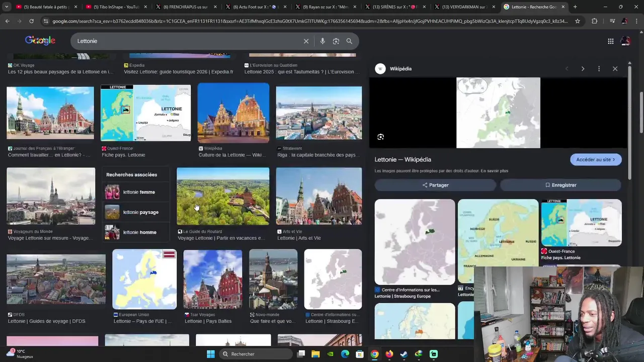
Task: Open the Nvidia app from the taskbar
Action: click(x=331, y=354)
